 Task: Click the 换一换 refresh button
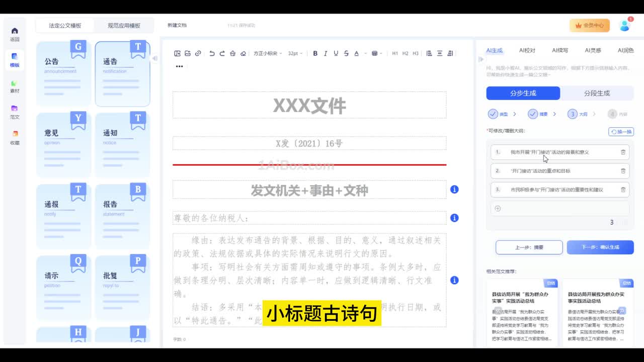coord(621,132)
